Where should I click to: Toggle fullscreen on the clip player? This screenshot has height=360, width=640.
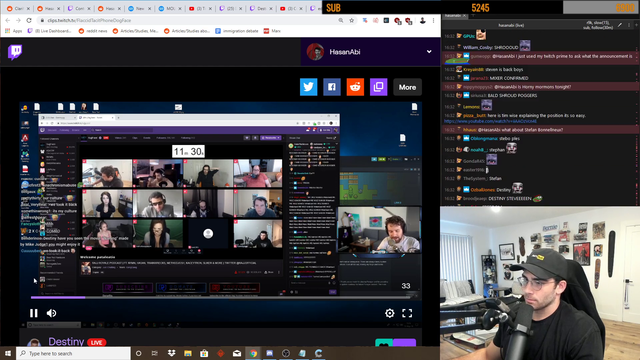click(x=407, y=313)
